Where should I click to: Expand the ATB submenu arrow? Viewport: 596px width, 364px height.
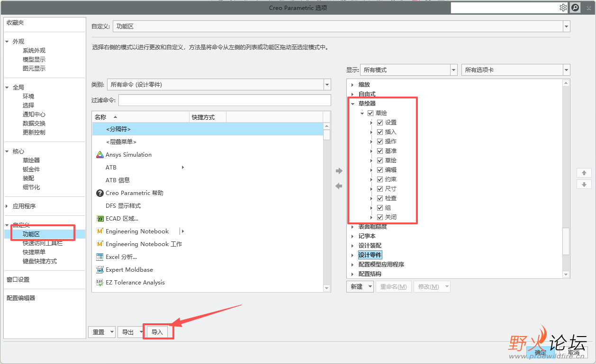click(x=183, y=168)
